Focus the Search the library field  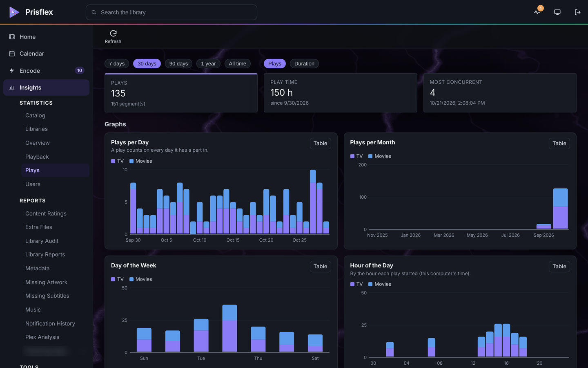(x=171, y=12)
